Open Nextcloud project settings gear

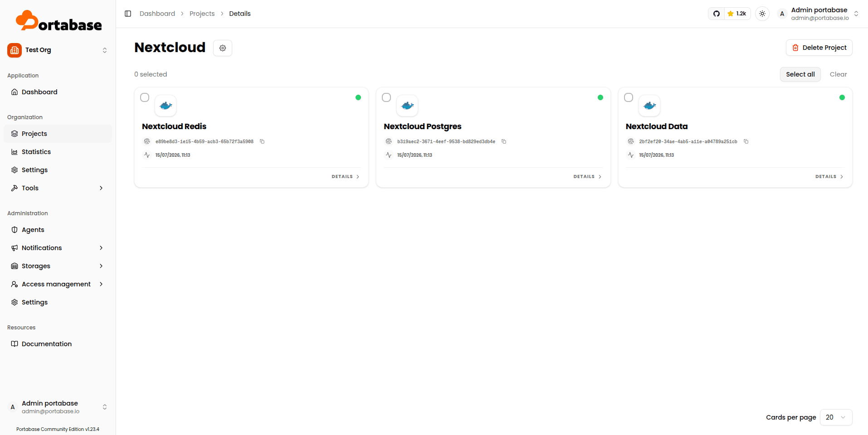point(223,48)
